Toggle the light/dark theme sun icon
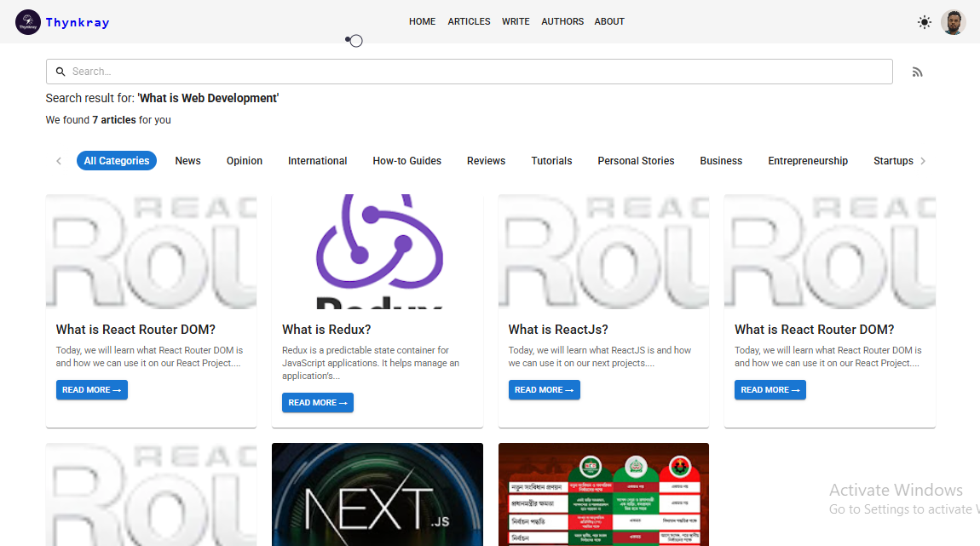Image resolution: width=980 pixels, height=546 pixels. (925, 22)
